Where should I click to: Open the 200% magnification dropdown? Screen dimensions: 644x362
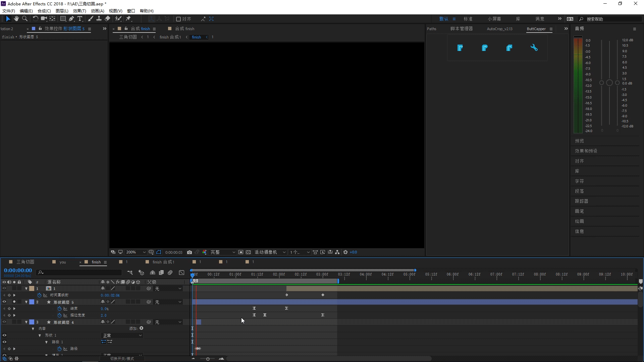[136, 252]
